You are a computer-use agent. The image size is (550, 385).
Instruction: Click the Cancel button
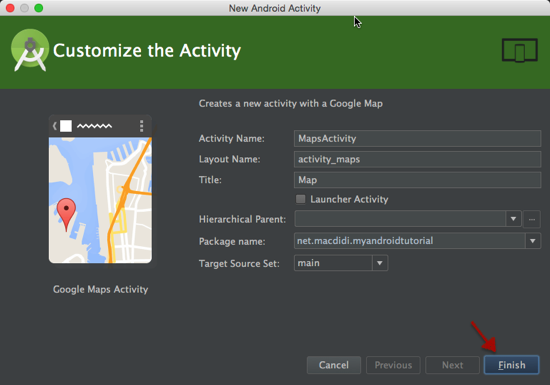click(334, 365)
